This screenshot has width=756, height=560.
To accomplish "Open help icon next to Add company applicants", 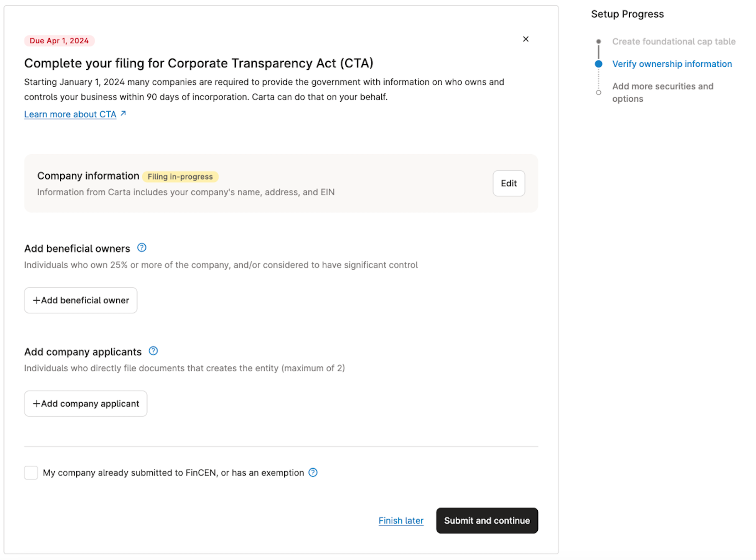I will [x=153, y=351].
